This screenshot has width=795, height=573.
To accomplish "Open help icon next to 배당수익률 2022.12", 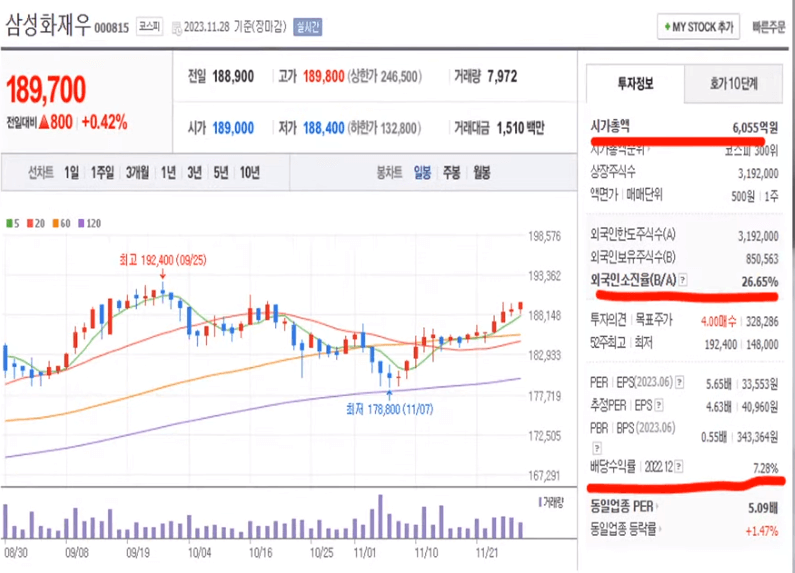I will coord(678,467).
